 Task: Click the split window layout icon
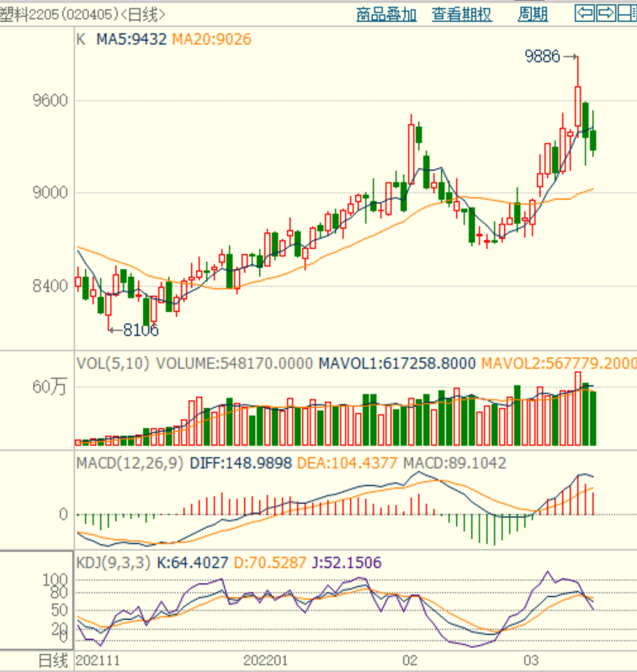tap(626, 13)
